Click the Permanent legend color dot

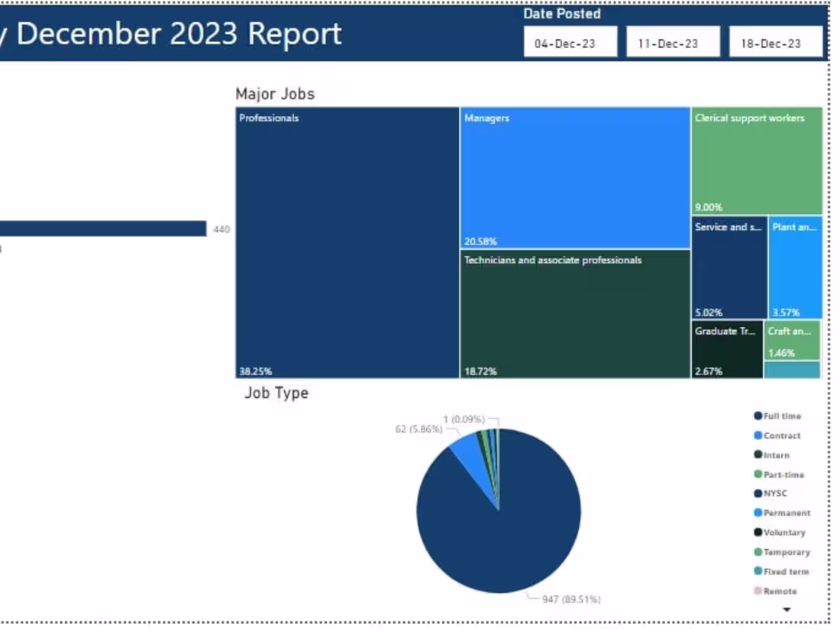756,513
